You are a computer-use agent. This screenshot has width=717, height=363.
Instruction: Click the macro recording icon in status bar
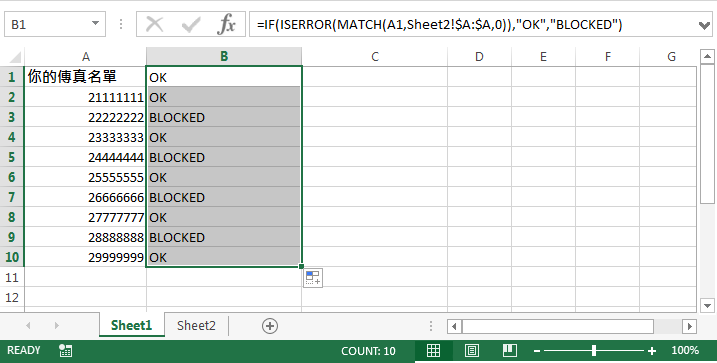pos(65,351)
